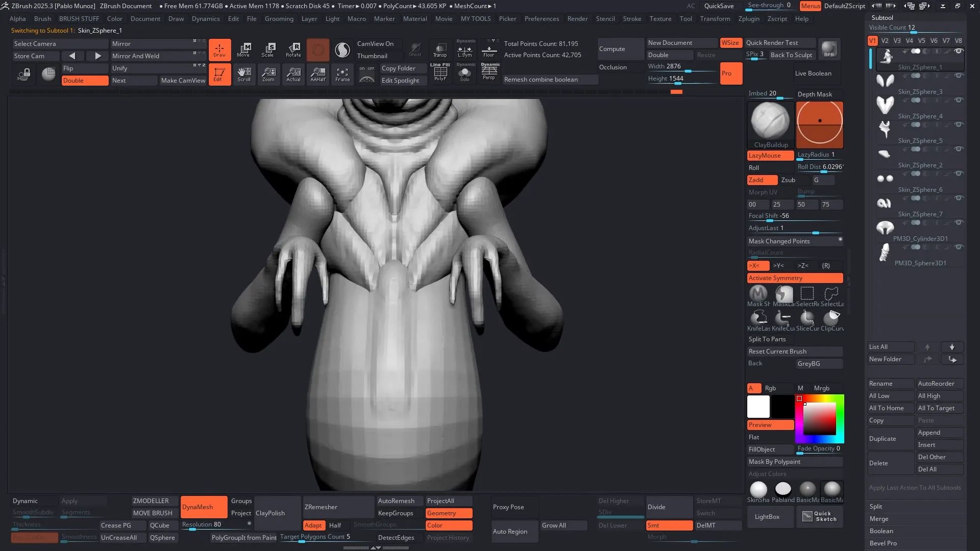Click the white main color swatch
Image resolution: width=980 pixels, height=551 pixels.
tap(758, 407)
